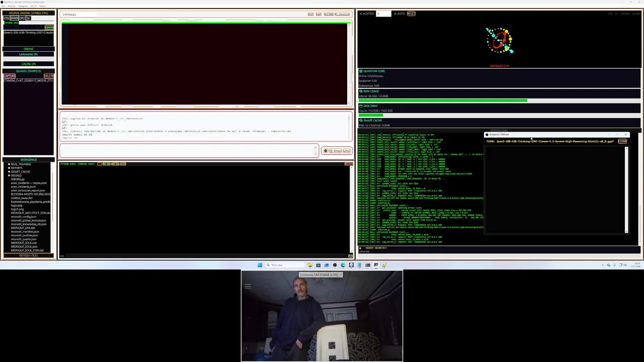This screenshot has width=644, height=362.
Task: Click the chat message input box
Action: 189,150
